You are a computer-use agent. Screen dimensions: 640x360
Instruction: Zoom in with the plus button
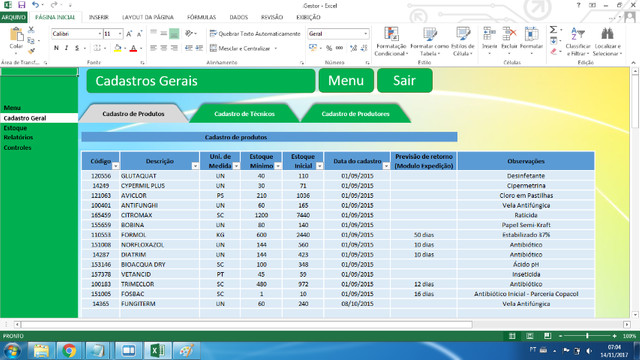614,336
